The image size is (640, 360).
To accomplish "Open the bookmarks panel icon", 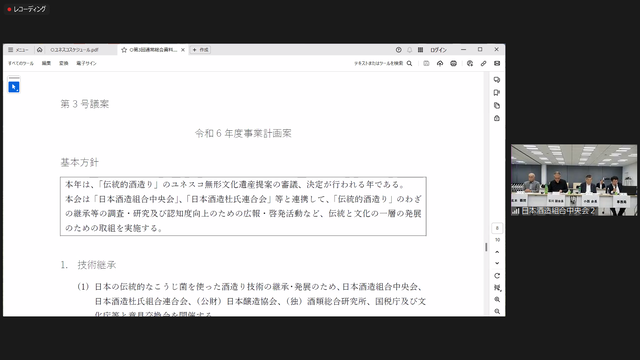I will pos(497,93).
